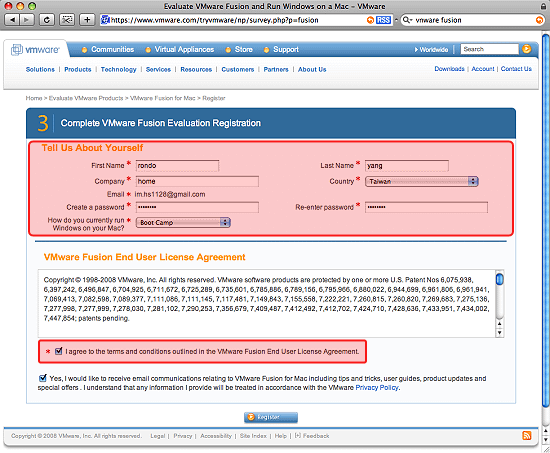Click the Account link
Viewport: 550px width, 453px height.
[483, 69]
